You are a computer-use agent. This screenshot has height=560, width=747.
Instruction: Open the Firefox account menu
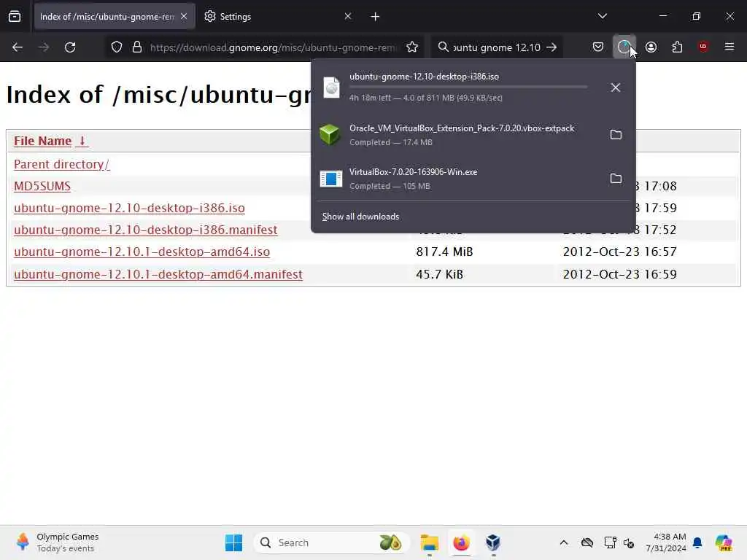651,47
